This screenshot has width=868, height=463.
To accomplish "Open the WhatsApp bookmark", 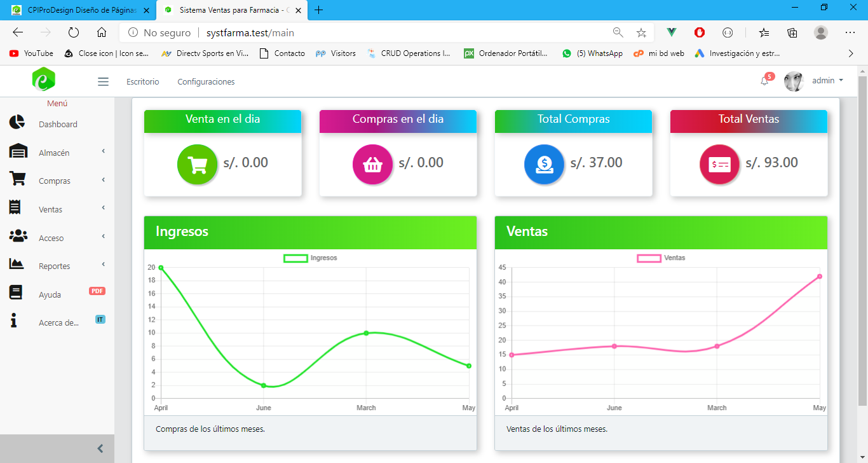I will point(592,53).
